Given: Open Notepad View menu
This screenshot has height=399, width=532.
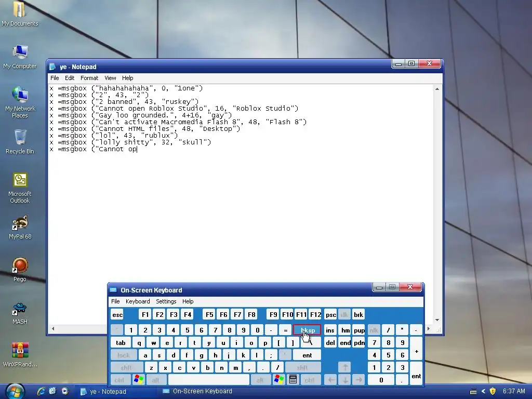Looking at the screenshot, I should point(110,78).
